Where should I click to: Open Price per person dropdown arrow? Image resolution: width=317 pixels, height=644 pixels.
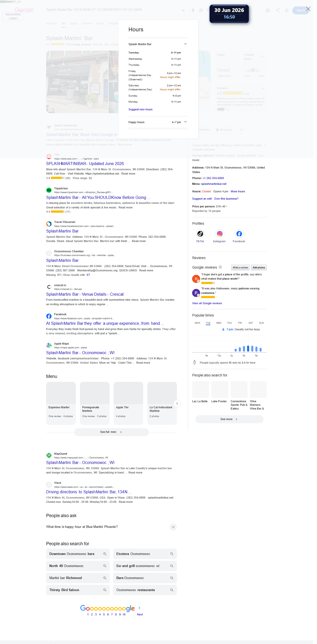(x=226, y=207)
